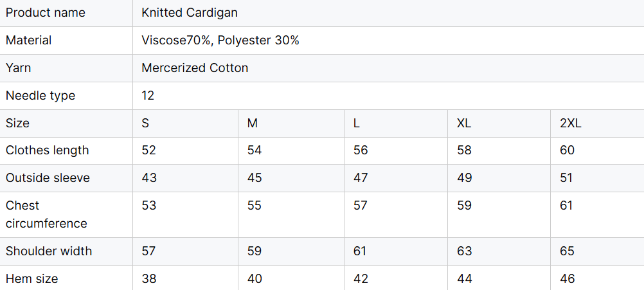Select the 'S' size column header
Image resolution: width=644 pixels, height=290 pixels.
click(x=145, y=123)
